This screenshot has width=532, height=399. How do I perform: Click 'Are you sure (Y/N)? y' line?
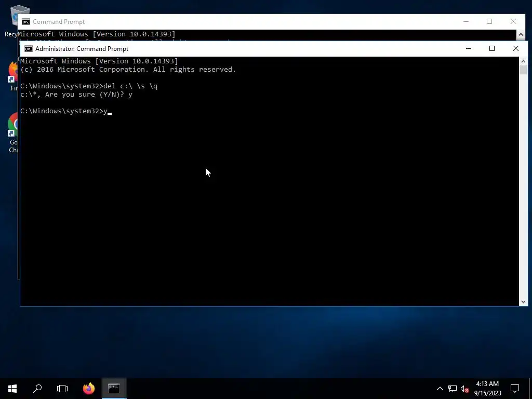tap(76, 95)
